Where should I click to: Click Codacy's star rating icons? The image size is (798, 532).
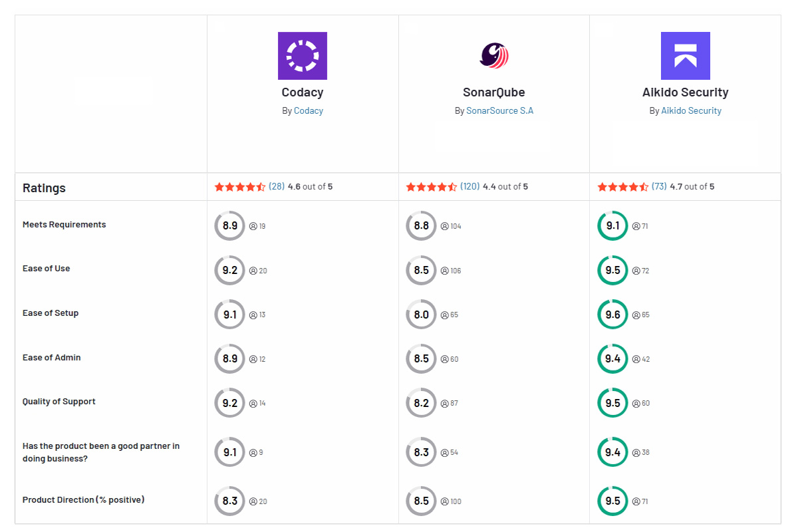tap(240, 187)
